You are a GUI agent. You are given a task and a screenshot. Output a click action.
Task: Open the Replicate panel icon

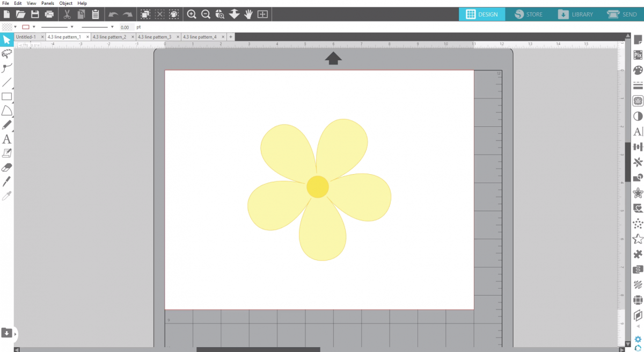pyautogui.click(x=638, y=162)
